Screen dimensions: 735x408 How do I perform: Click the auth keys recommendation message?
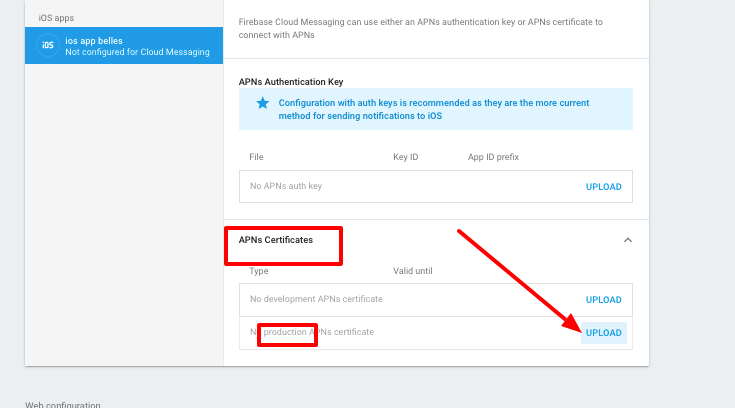[x=434, y=109]
